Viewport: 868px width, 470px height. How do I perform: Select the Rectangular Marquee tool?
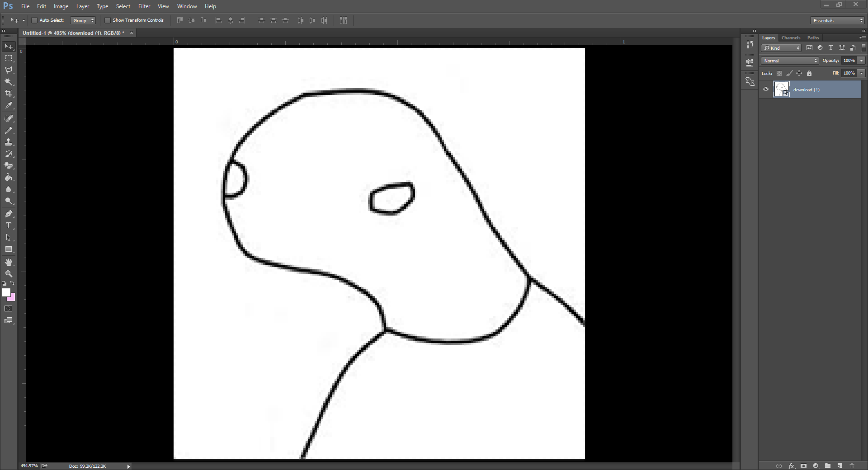pyautogui.click(x=9, y=58)
